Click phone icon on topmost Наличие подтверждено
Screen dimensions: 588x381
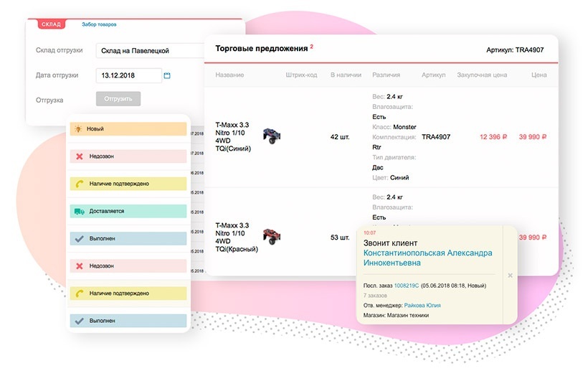coord(78,184)
